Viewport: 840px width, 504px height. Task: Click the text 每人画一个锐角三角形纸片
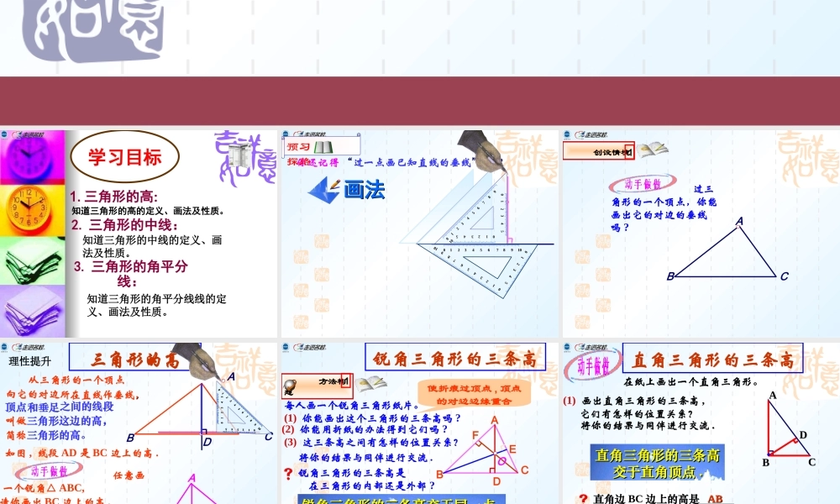click(351, 405)
